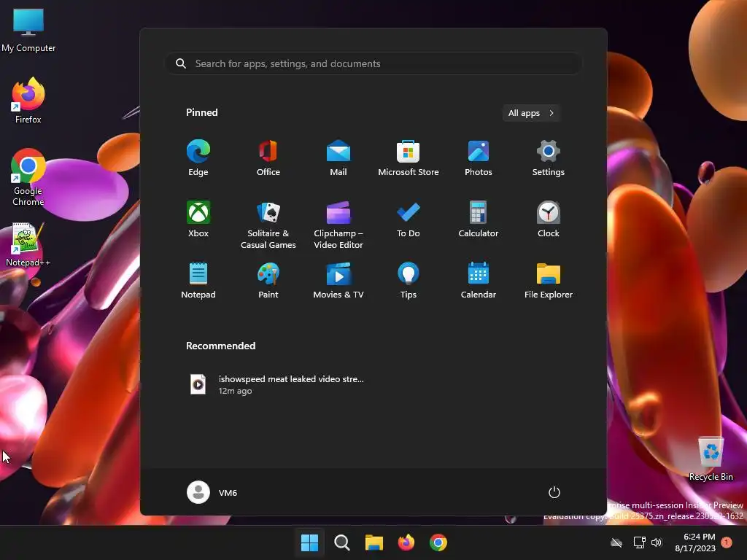The height and width of the screenshot is (560, 747).
Task: Open the Mail app
Action: point(338,158)
